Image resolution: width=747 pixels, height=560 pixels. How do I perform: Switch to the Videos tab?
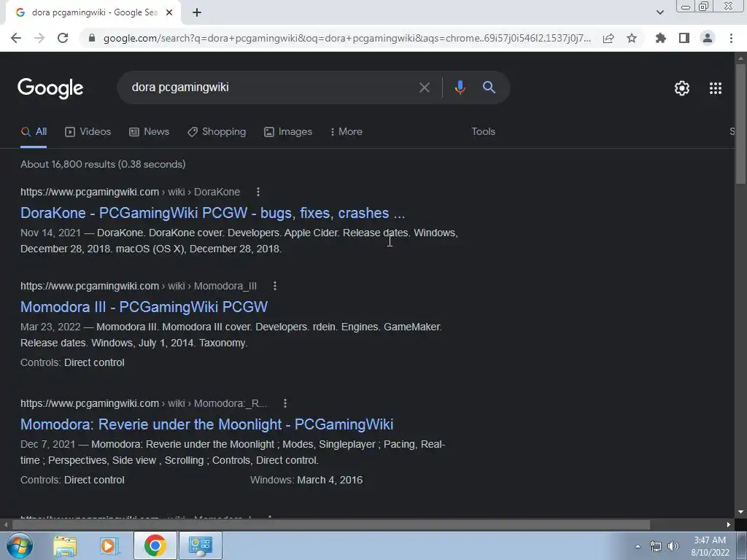coord(88,132)
